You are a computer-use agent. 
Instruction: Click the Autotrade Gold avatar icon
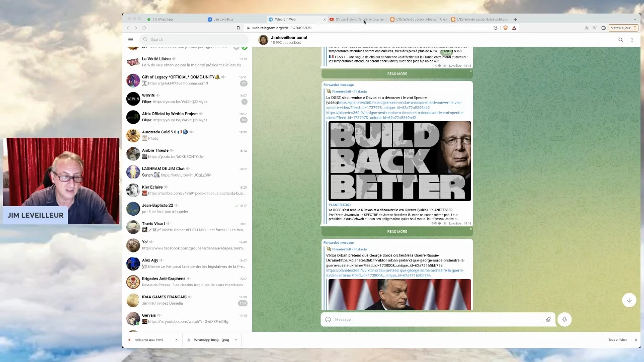133,135
